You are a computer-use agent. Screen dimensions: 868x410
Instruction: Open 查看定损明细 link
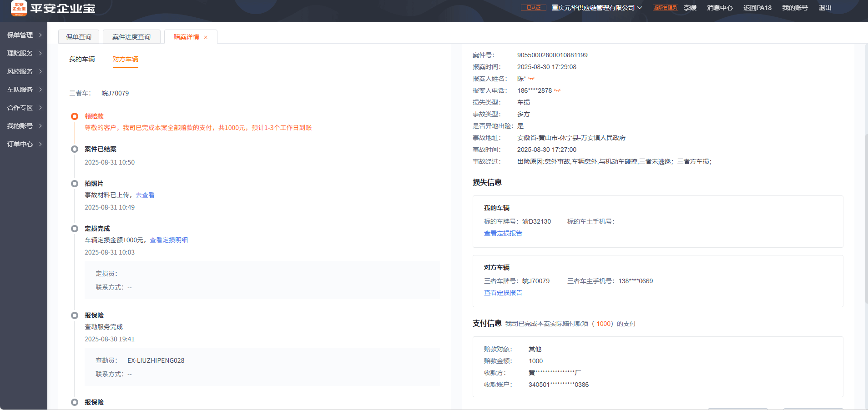169,240
